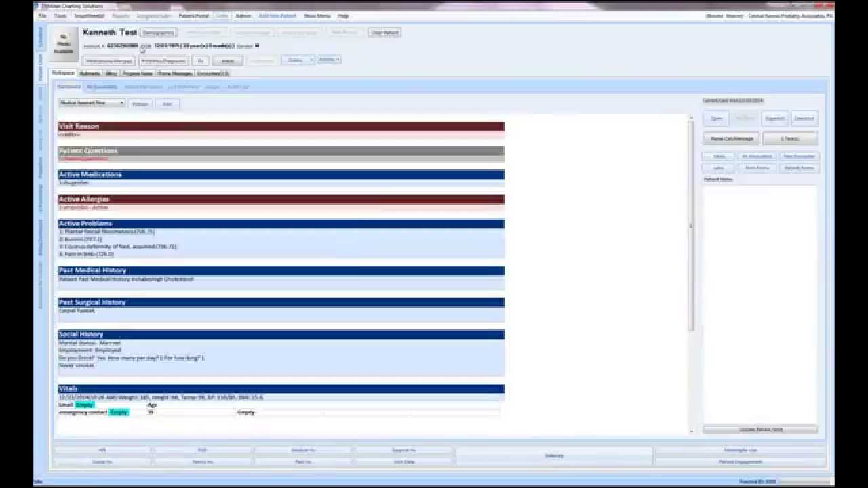Click the Active Problems section header
Screen dimensions: 868x488
(x=281, y=224)
